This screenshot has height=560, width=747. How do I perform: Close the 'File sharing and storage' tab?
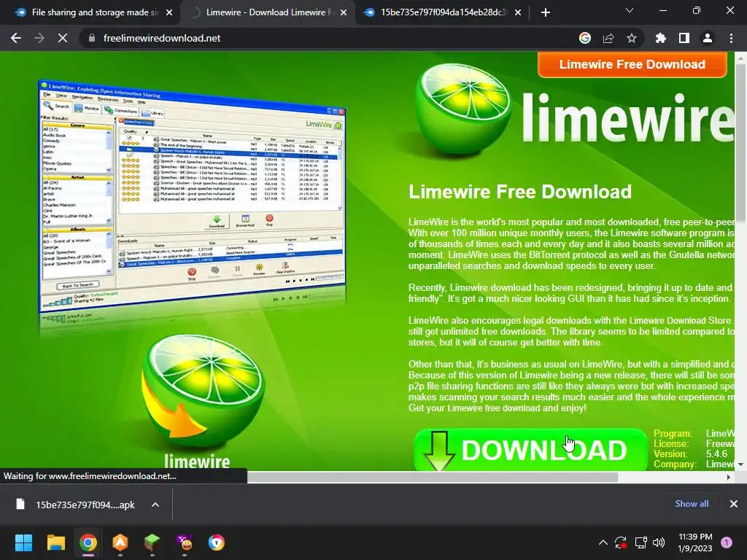click(x=169, y=13)
